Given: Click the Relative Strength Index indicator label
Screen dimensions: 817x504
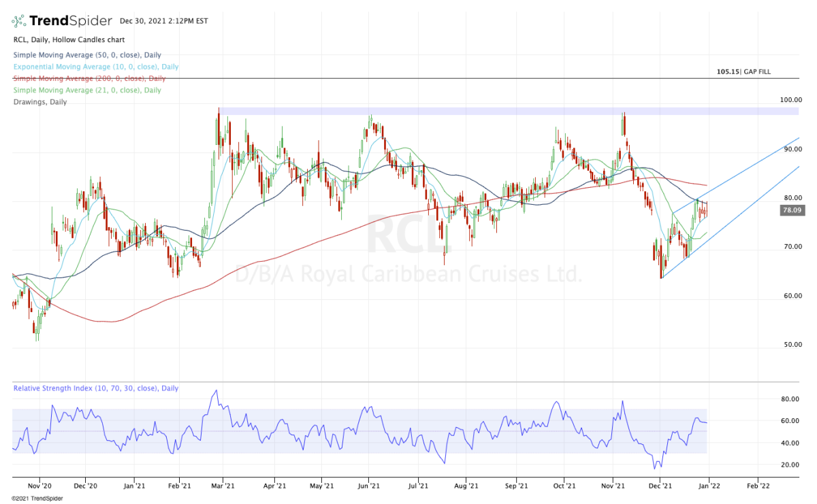Looking at the screenshot, I should 96,388.
